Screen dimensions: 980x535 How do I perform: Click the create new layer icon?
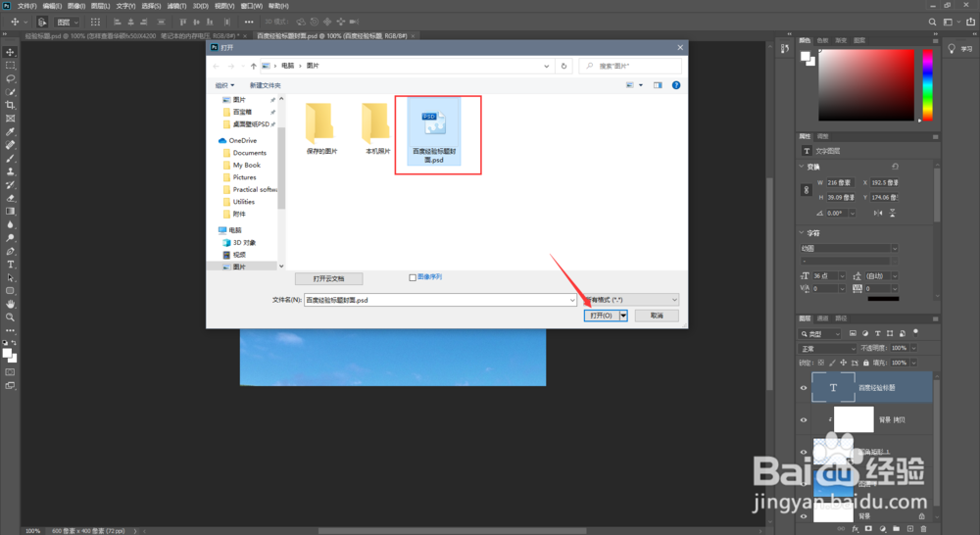click(x=910, y=529)
